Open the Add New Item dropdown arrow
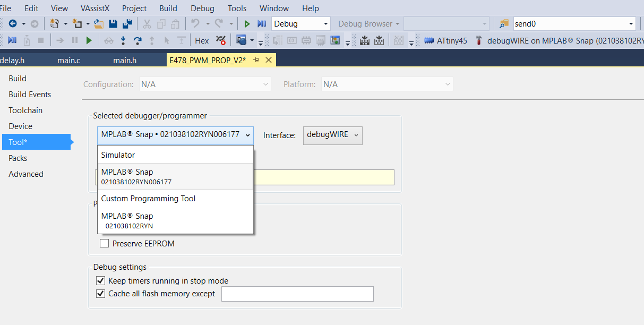The width and height of the screenshot is (644, 325). [88, 24]
